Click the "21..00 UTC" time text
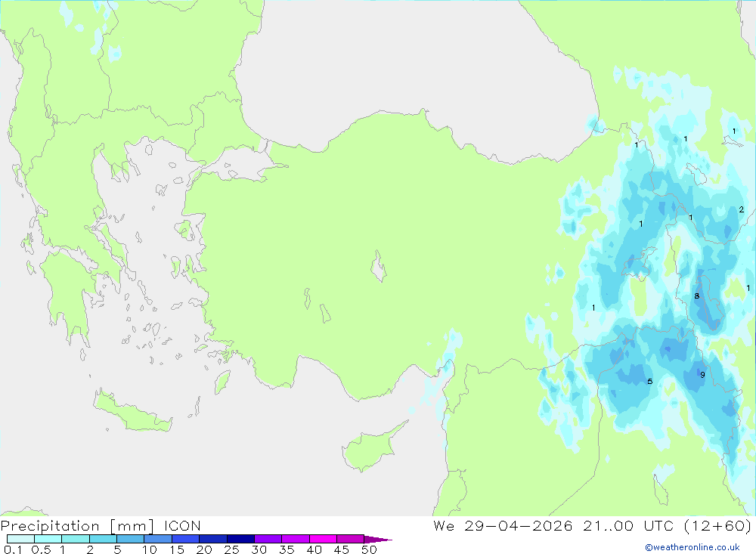 627,525
